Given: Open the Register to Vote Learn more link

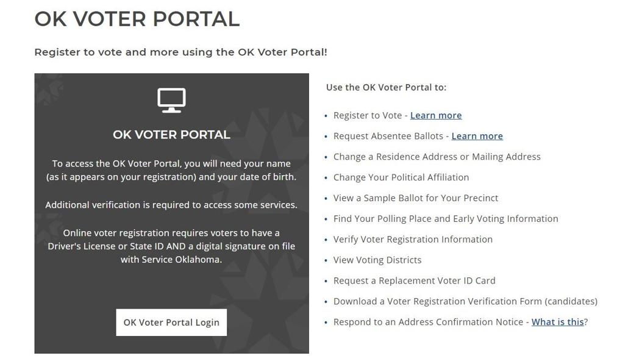Looking at the screenshot, I should coord(436,115).
